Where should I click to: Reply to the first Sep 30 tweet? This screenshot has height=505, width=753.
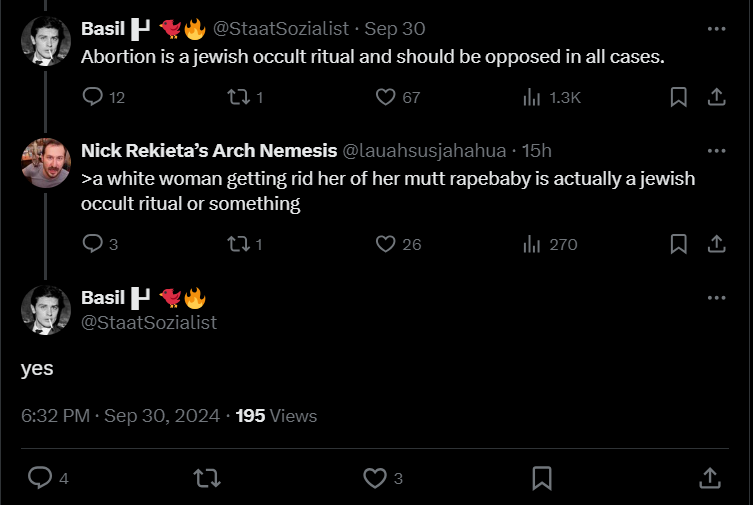tap(93, 97)
